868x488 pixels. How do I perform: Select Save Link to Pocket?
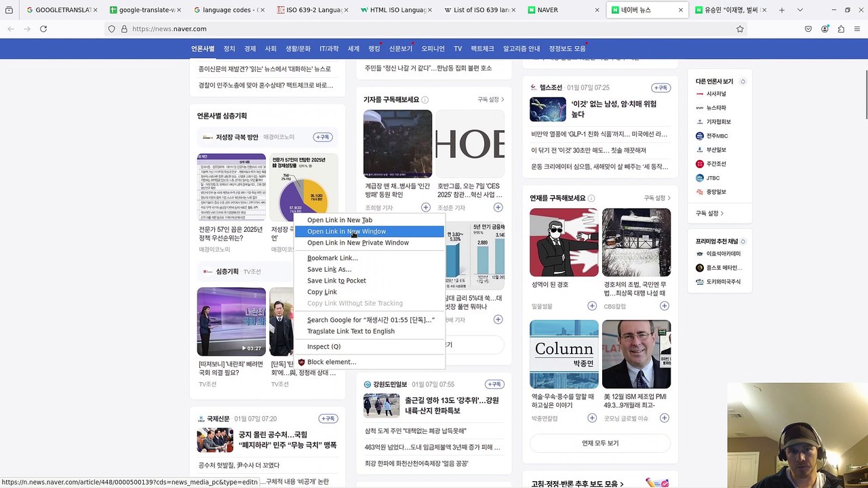tap(370, 281)
